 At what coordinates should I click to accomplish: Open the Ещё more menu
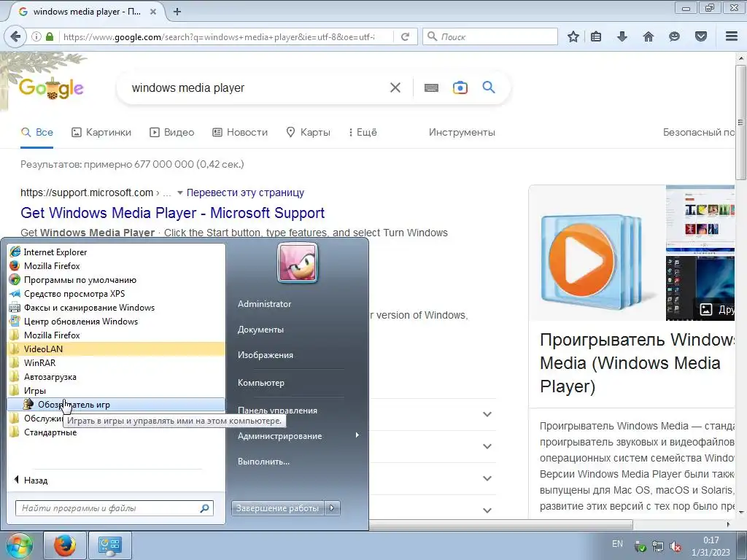(x=363, y=132)
